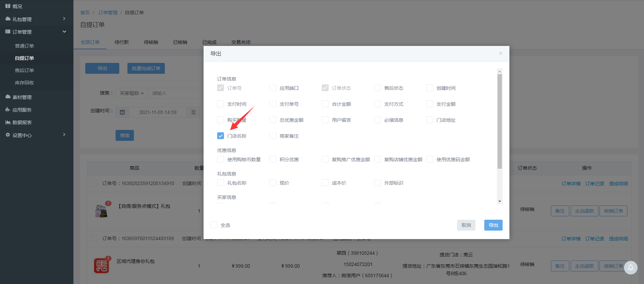Image resolution: width=644 pixels, height=284 pixels.
Task: Check the 外部标识 checkbox
Action: (378, 183)
